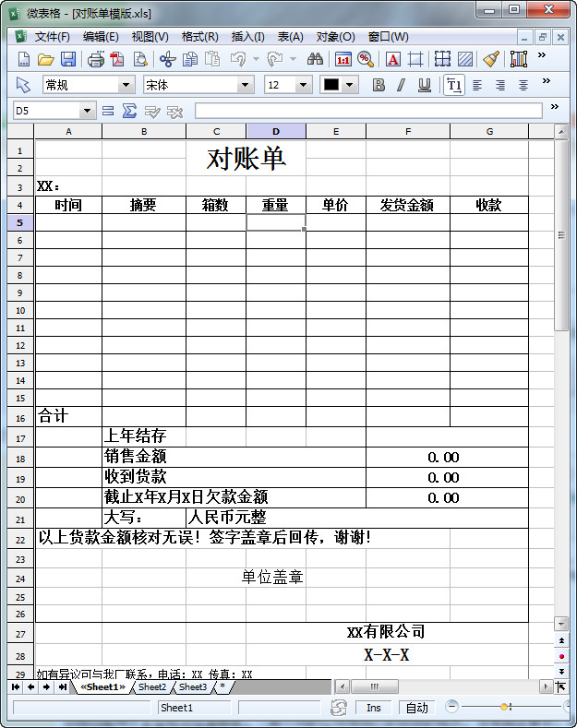This screenshot has width=577, height=728.
Task: Expand the hidden items of the standard toolbar
Action: click(542, 55)
